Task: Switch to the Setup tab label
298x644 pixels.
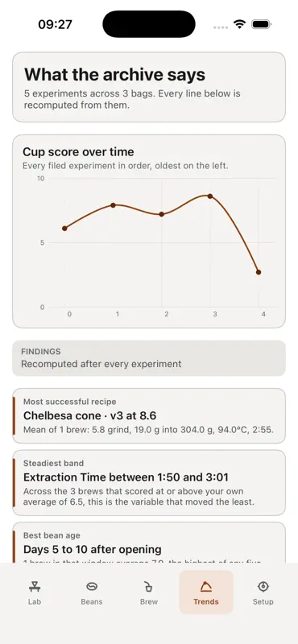Action: [263, 601]
